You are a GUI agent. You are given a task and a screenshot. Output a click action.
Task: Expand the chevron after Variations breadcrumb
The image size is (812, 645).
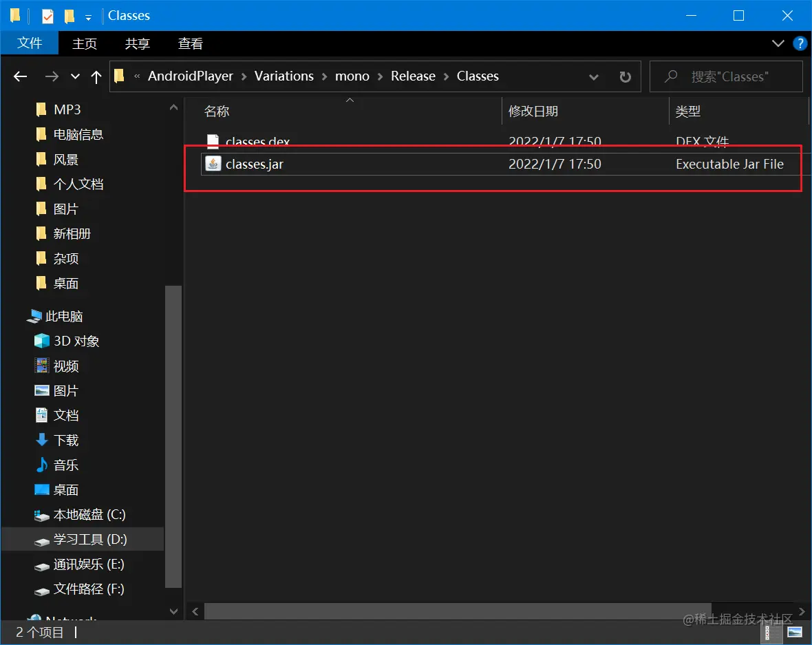[x=325, y=76]
